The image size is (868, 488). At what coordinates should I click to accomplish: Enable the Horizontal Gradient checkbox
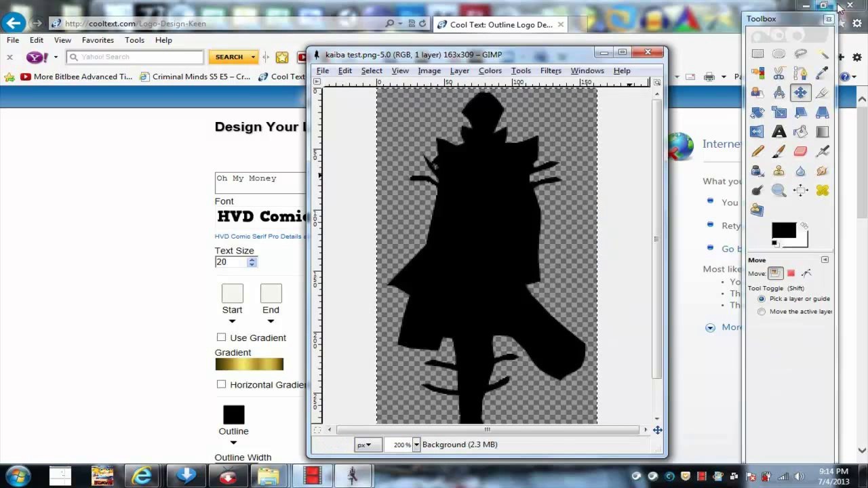coord(221,384)
